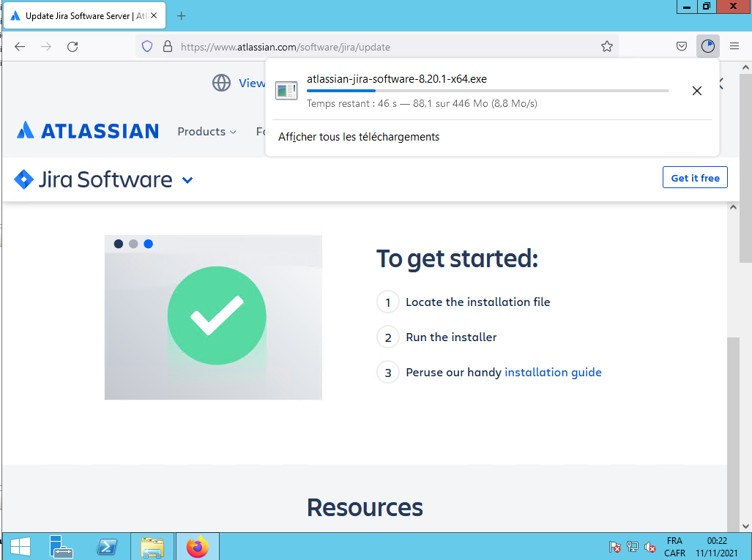Open tracking protection shield icon
The image size is (752, 560).
tap(147, 47)
